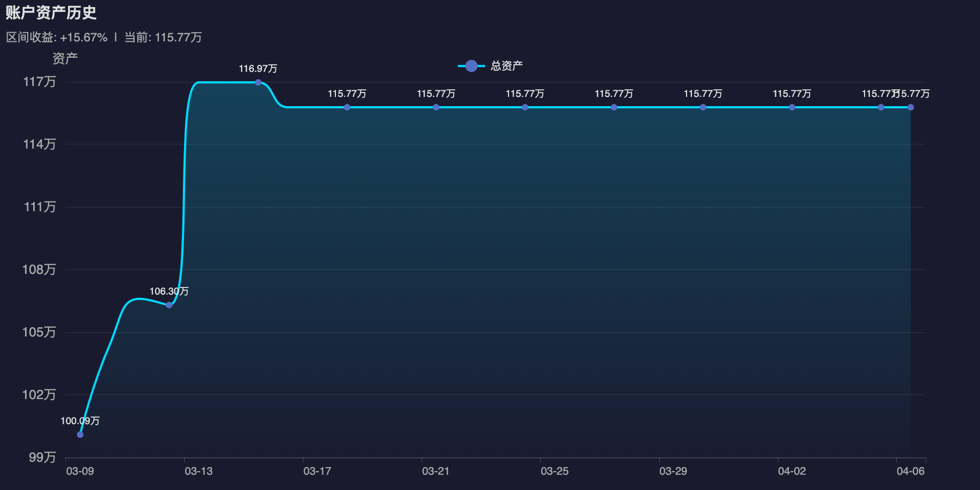Click the 总资产 legend circle icon
Screen dimensions: 980x490
471,66
